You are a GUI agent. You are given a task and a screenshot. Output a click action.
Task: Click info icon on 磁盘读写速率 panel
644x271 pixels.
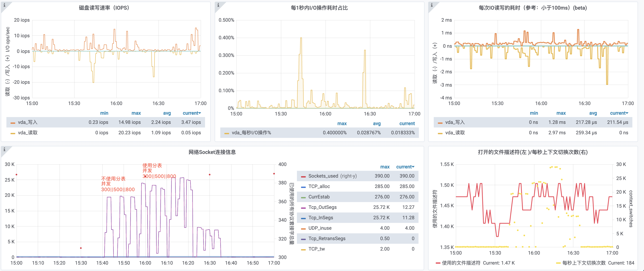pyautogui.click(x=4, y=5)
